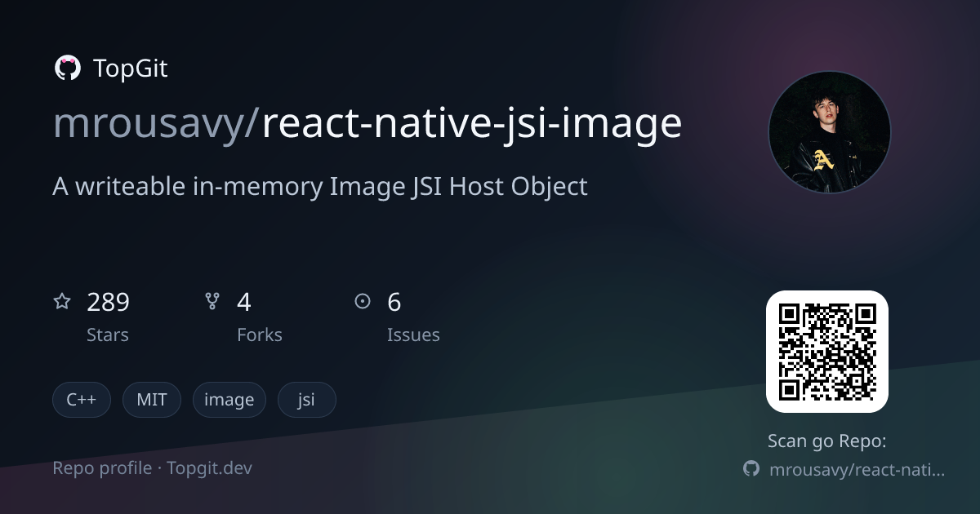Click the 6 issues count
This screenshot has width=980, height=514.
(x=394, y=303)
